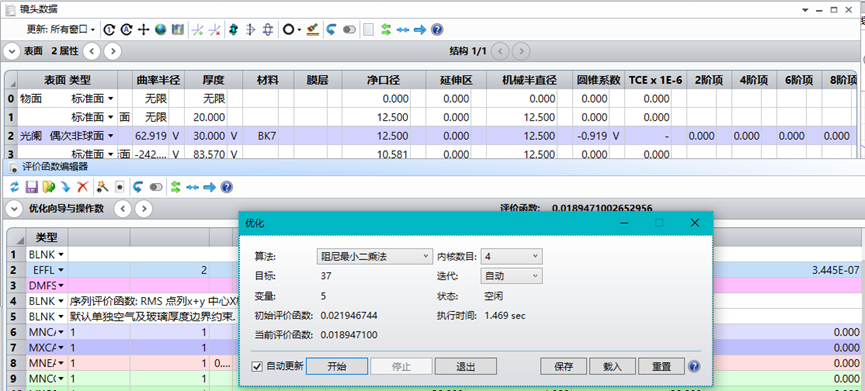
Task: Open help from the lens data toolbar
Action: [437, 30]
